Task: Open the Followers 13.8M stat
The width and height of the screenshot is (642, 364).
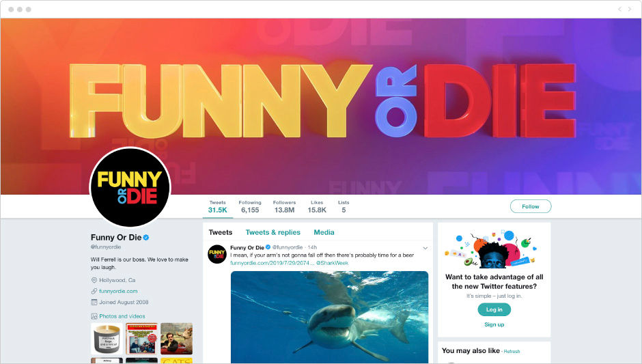Action: 284,207
